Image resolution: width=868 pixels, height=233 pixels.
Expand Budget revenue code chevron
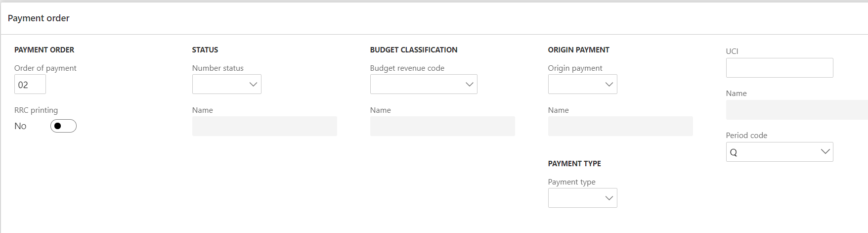coord(469,85)
